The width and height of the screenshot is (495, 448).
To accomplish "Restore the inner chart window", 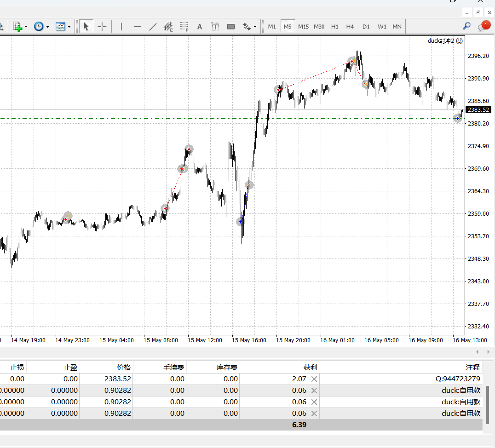I will [x=478, y=13].
